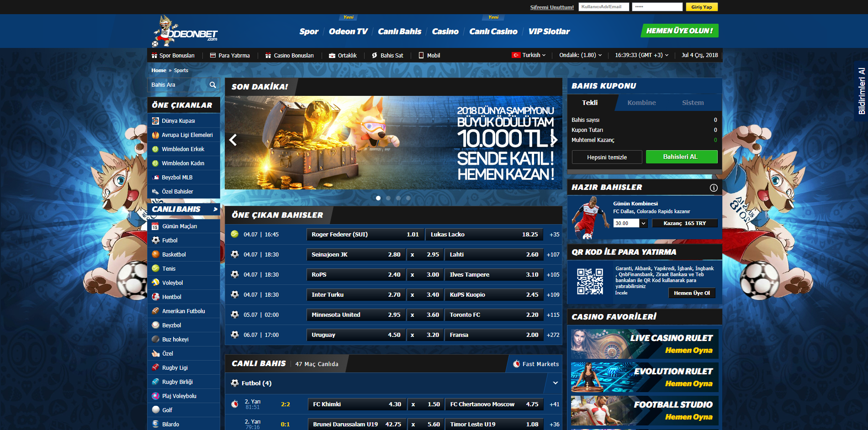
Task: Click the OdeonBet logo
Action: point(185,31)
